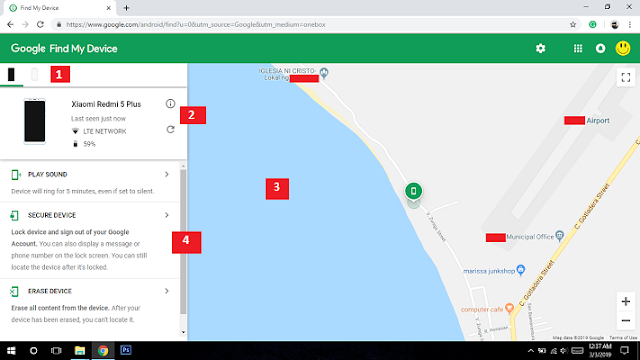Open the Chrome three-dot menu

[630, 24]
